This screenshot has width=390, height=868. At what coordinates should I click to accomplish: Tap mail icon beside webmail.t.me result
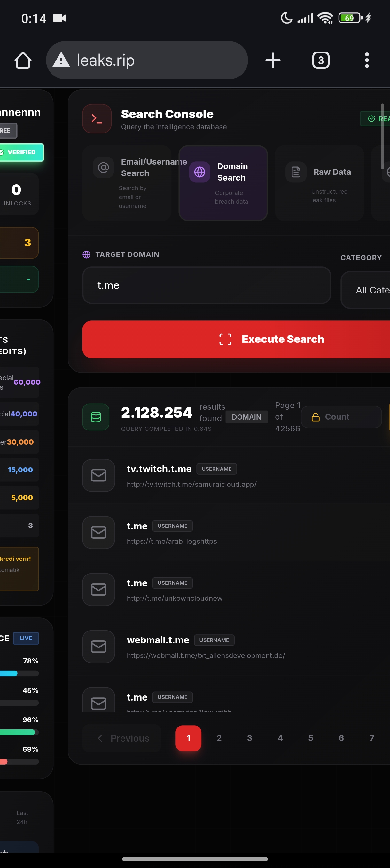tap(98, 646)
